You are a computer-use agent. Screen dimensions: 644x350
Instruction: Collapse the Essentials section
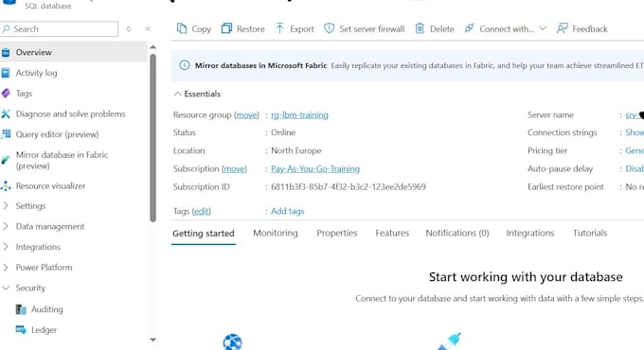pyautogui.click(x=177, y=94)
